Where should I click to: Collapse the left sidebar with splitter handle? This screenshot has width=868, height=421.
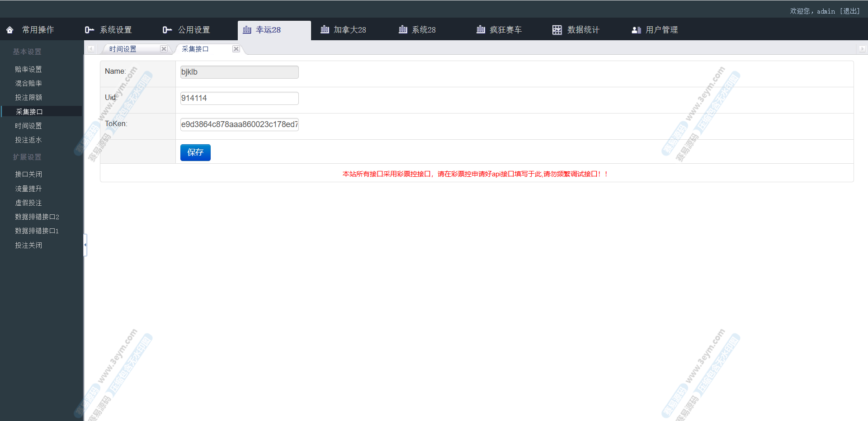85,245
